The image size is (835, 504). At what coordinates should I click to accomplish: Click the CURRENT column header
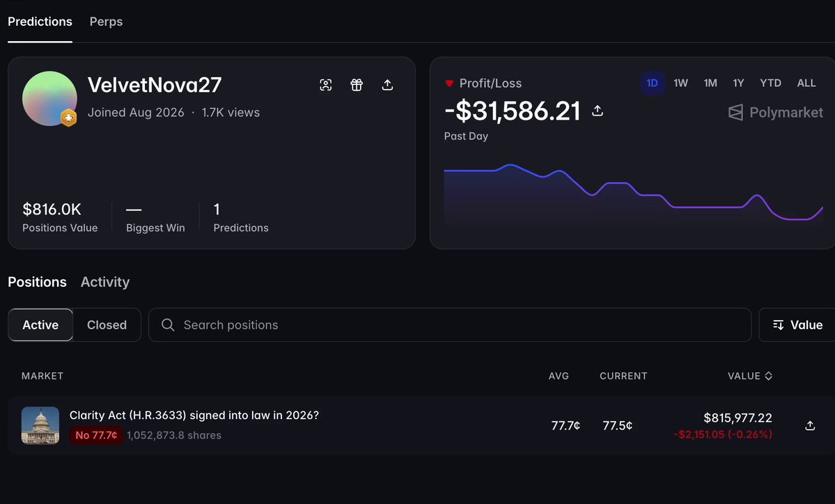click(x=623, y=376)
